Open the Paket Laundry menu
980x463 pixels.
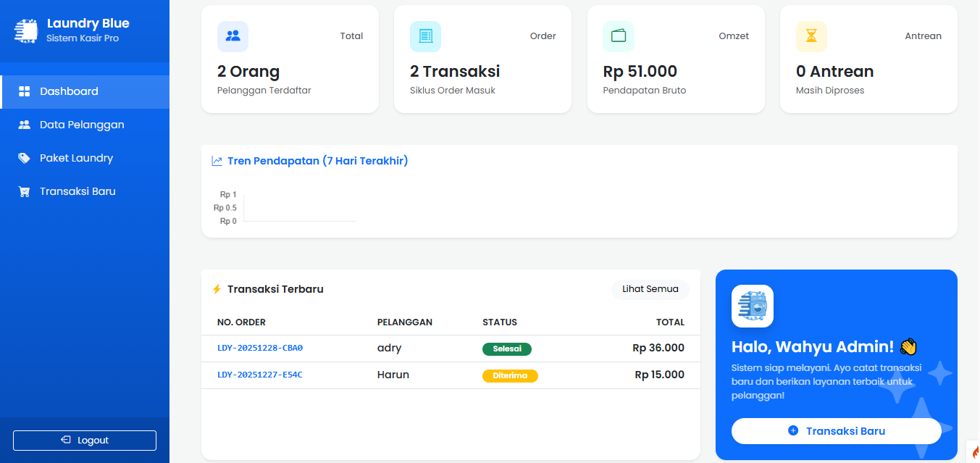click(85, 159)
